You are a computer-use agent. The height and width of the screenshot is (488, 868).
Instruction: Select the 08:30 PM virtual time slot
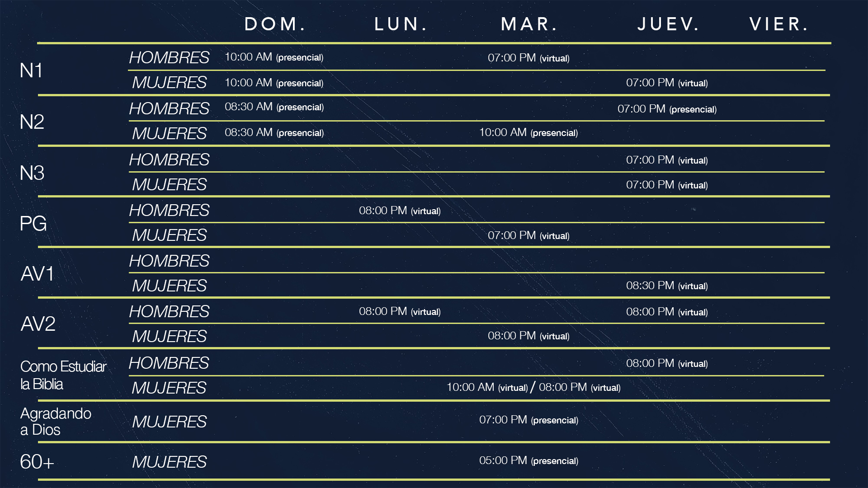(x=667, y=286)
